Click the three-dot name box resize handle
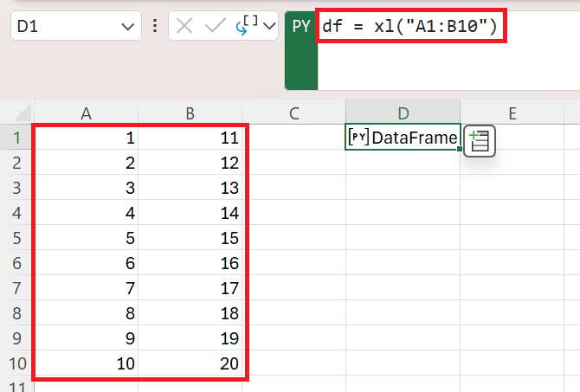The image size is (580, 392). click(x=156, y=26)
